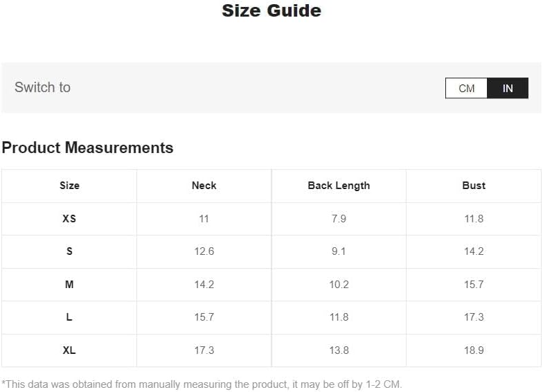Click the Back Length column header
543x392 pixels.
339,186
